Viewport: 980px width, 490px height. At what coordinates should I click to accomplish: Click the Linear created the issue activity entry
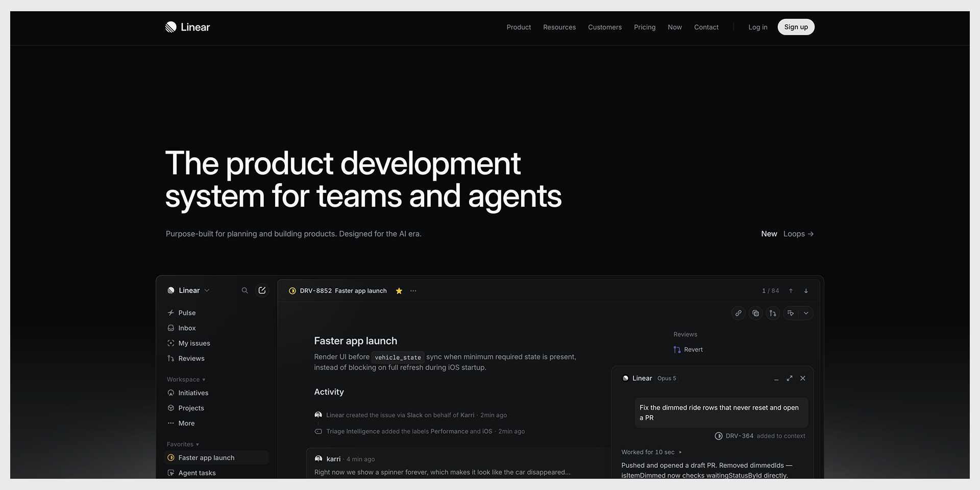click(411, 415)
